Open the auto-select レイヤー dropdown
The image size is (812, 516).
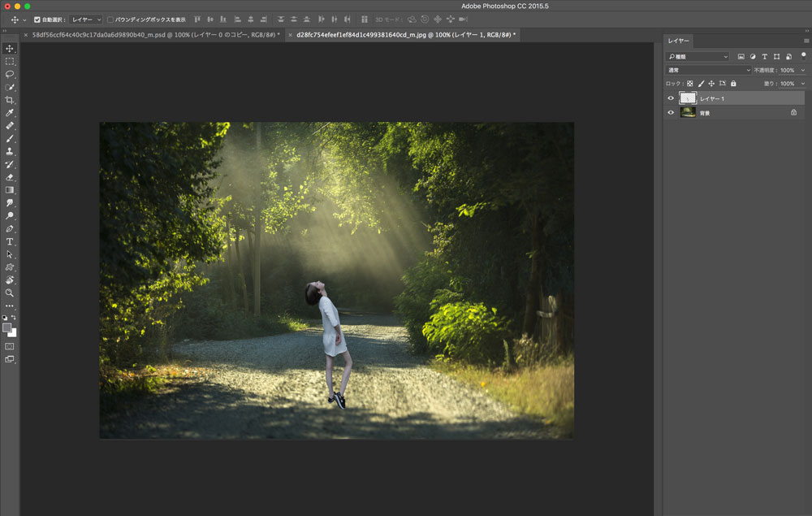86,20
